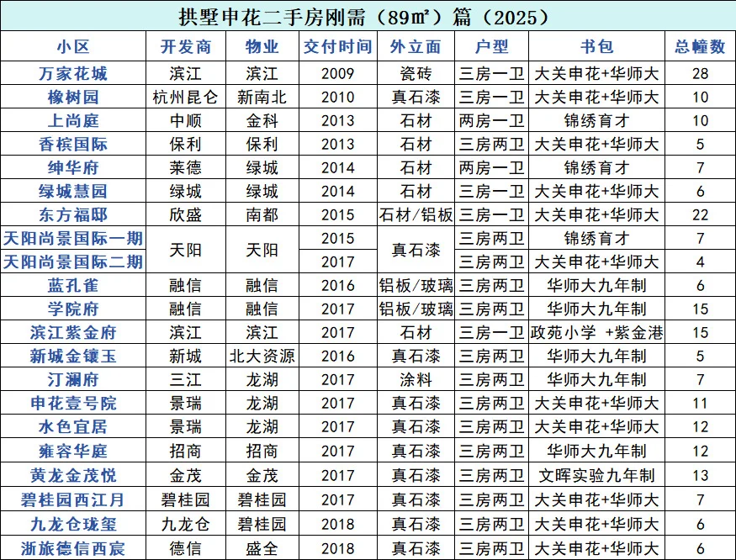Screen dimensions: 736x560
Task: Select 招商 developer in the 雍容华庭 row
Action: (x=186, y=451)
